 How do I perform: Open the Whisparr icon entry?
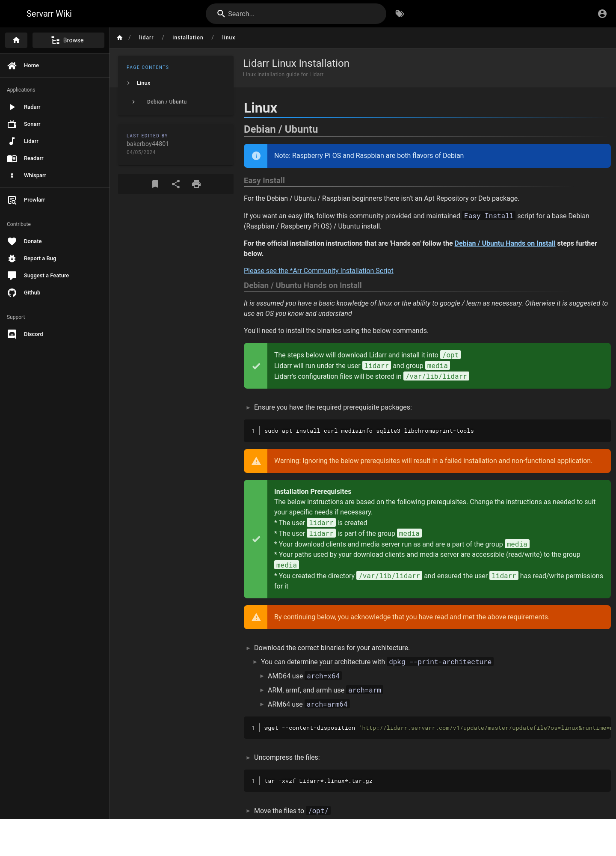12,175
